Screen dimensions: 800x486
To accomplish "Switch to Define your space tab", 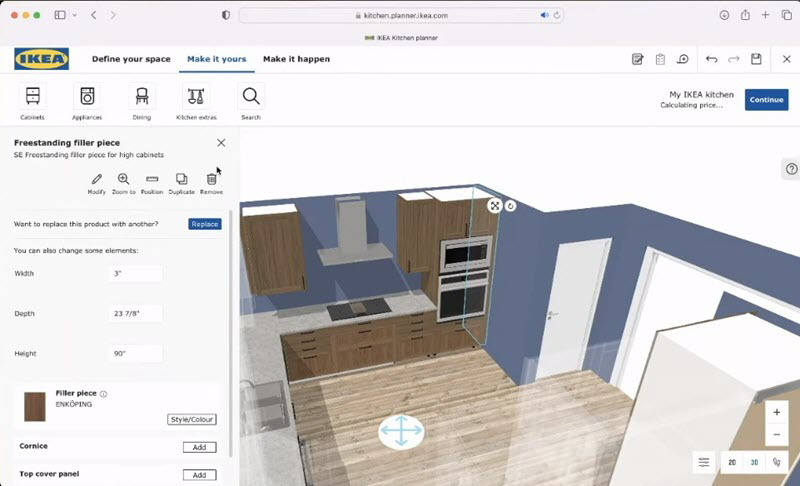I will [x=131, y=59].
